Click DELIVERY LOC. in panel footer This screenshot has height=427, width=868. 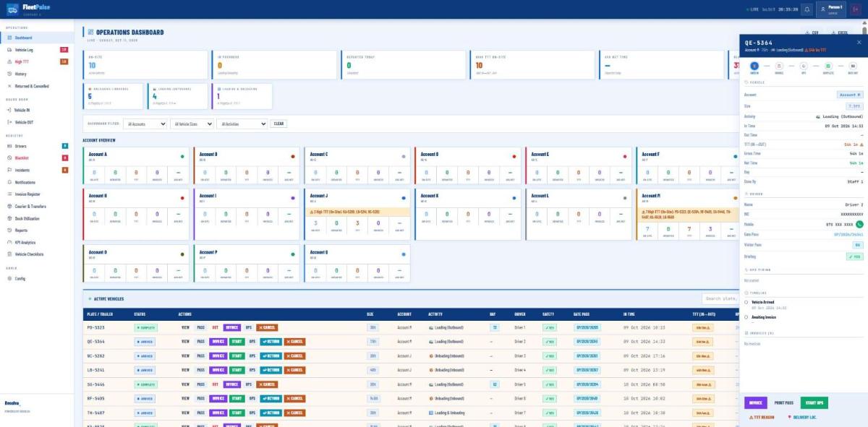(804, 417)
